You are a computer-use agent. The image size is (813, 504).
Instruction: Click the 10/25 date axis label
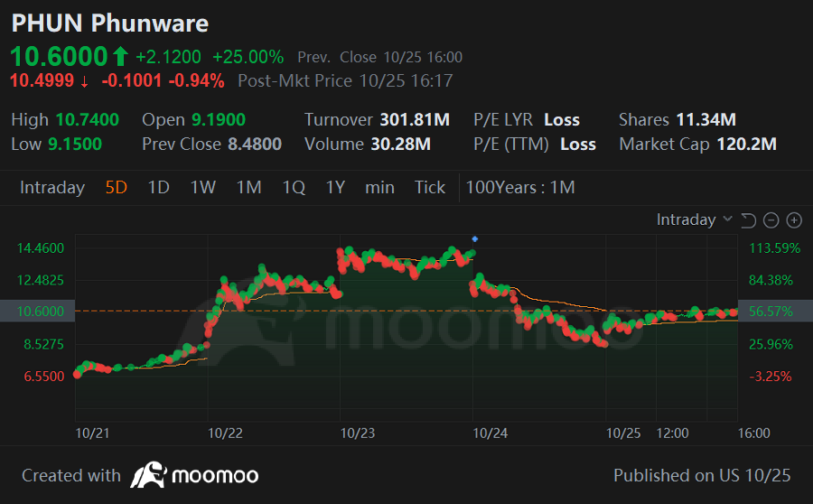[x=623, y=433]
